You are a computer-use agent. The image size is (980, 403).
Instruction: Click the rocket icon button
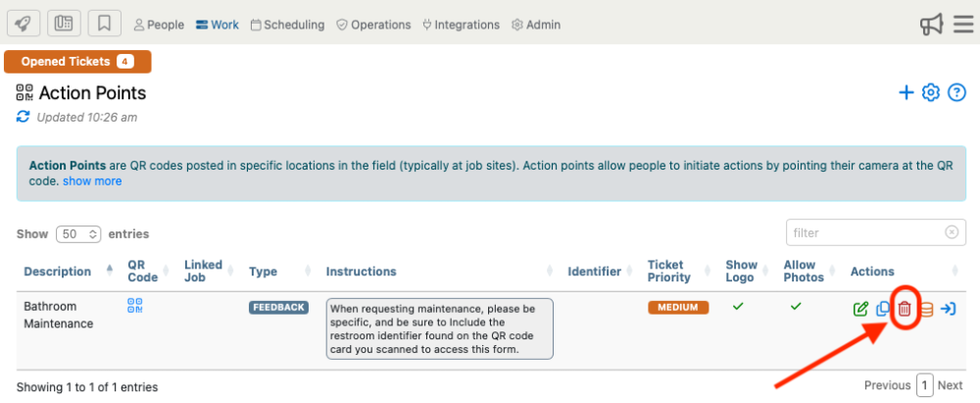[22, 25]
